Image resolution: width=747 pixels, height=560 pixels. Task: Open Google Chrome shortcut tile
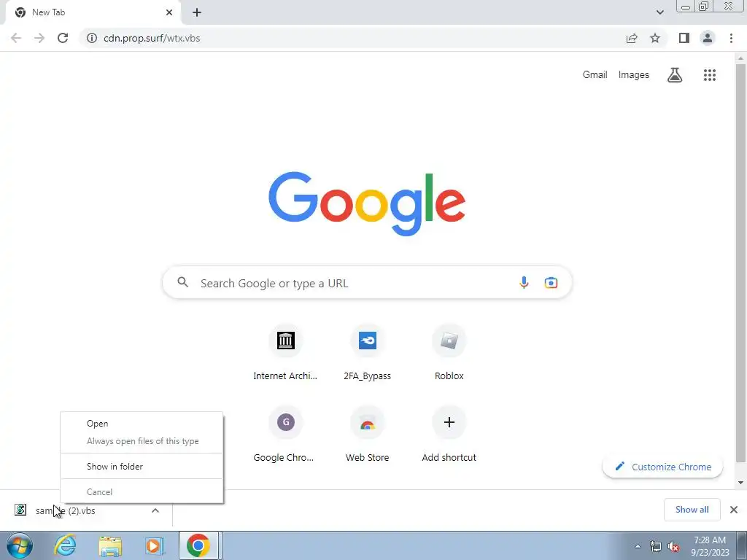(285, 435)
